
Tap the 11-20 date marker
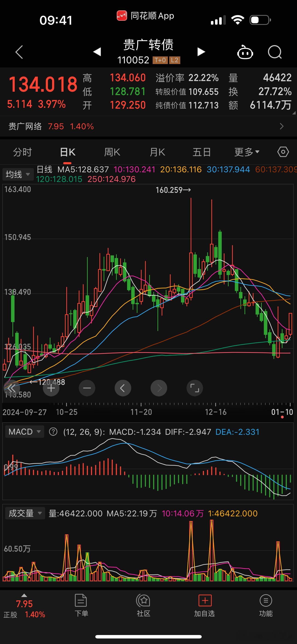141,412
